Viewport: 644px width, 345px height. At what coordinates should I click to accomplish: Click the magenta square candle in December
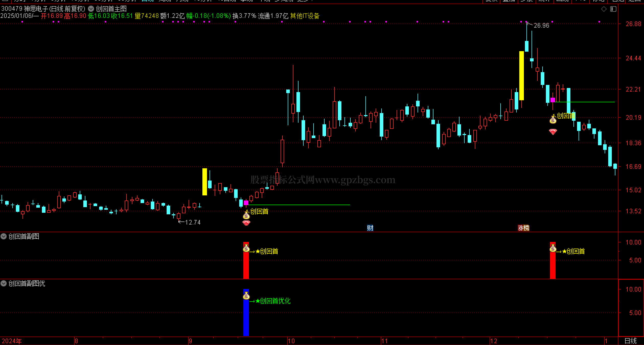click(553, 100)
